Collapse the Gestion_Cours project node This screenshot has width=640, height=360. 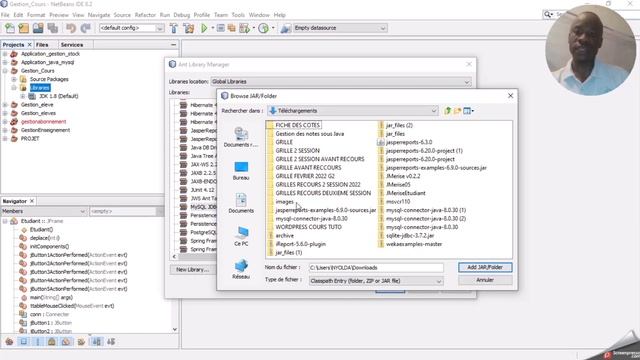(x=5, y=71)
